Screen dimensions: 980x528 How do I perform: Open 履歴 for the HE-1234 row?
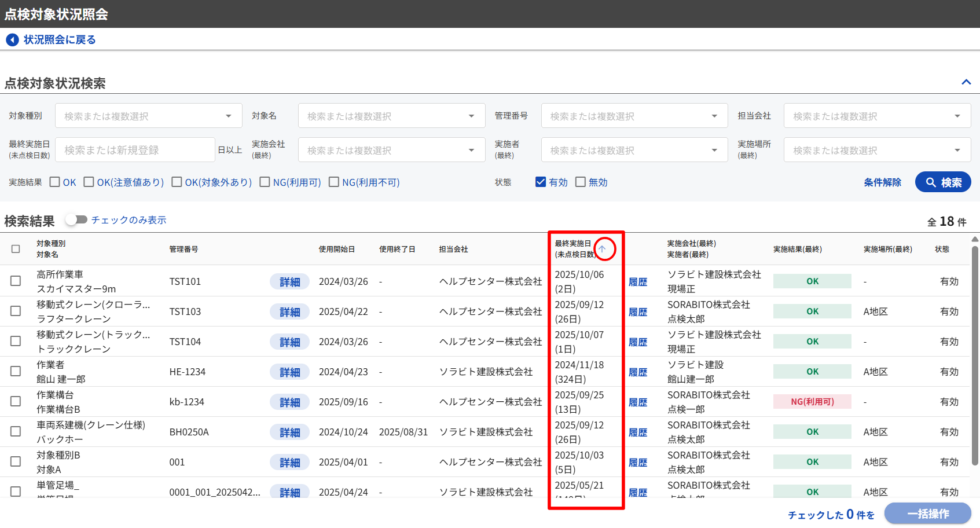point(638,372)
